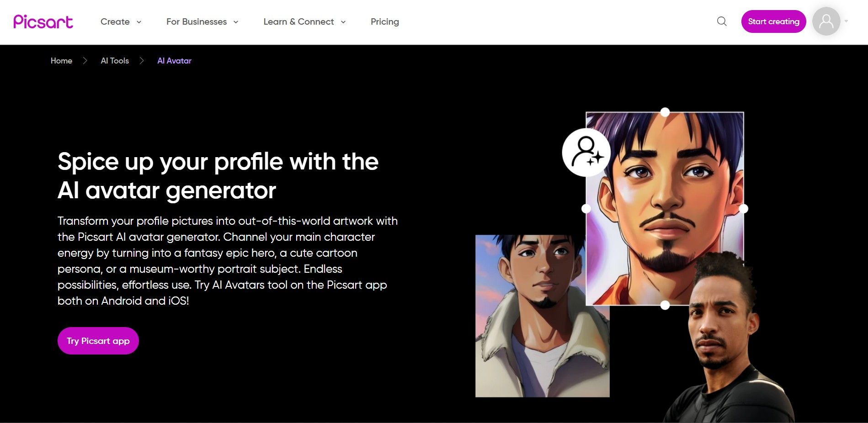
Task: Go to the Pricing page
Action: [385, 21]
